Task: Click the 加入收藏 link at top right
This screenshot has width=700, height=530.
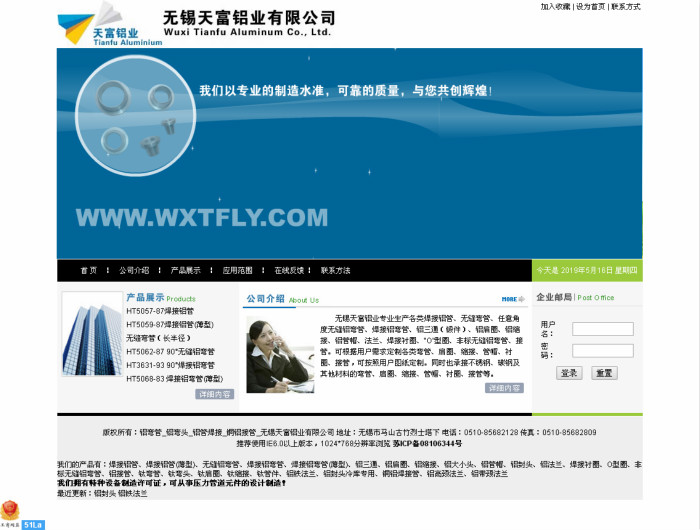Action: [x=555, y=6]
